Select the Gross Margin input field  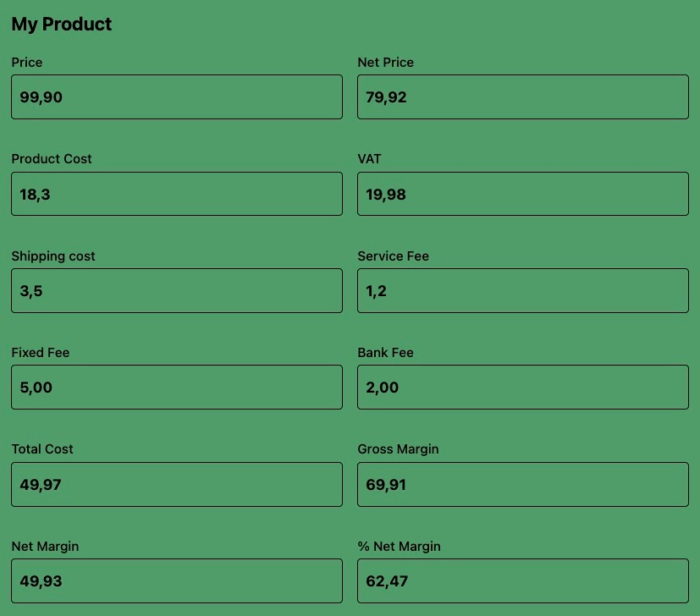[x=522, y=483]
